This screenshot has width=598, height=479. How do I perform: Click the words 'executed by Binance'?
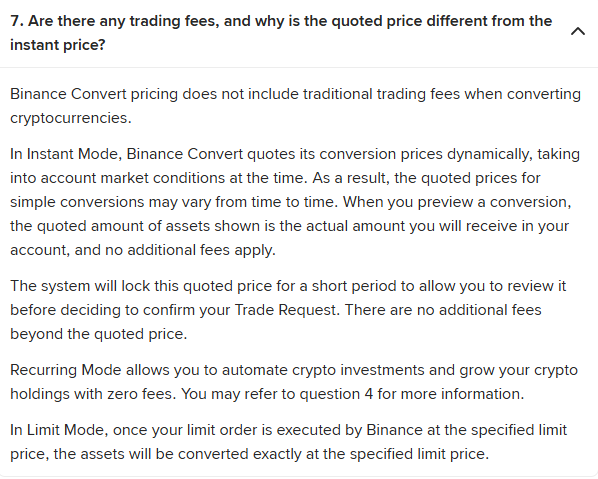pyautogui.click(x=349, y=430)
